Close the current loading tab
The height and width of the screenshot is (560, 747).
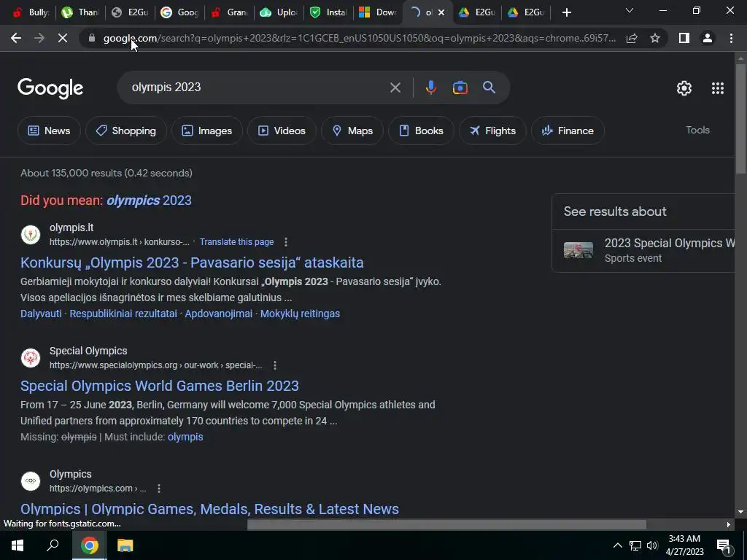click(441, 12)
